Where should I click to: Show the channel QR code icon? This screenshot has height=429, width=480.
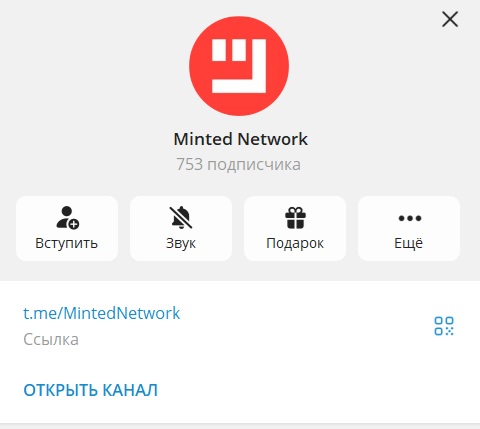[444, 326]
